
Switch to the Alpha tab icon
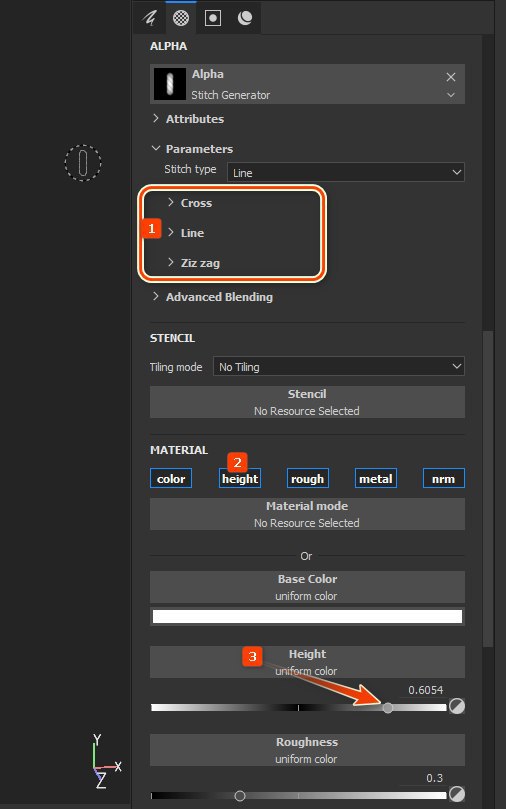click(181, 18)
